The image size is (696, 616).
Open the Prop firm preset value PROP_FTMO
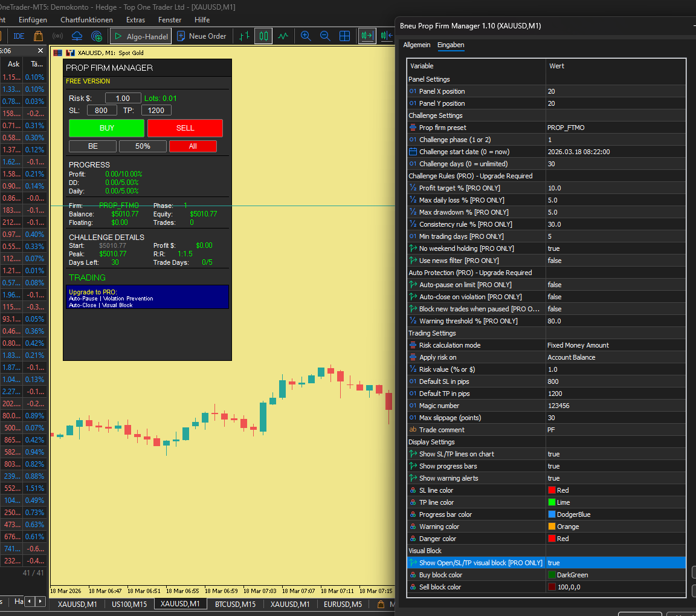tap(615, 128)
